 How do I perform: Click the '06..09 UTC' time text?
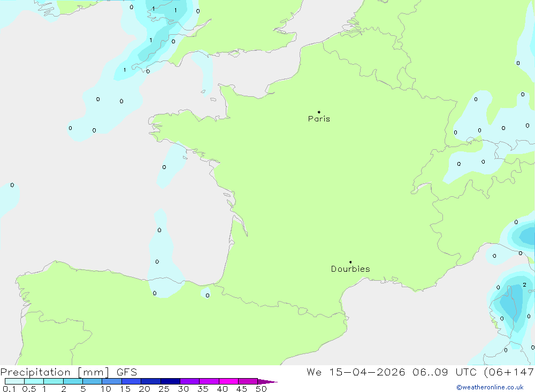click(445, 372)
